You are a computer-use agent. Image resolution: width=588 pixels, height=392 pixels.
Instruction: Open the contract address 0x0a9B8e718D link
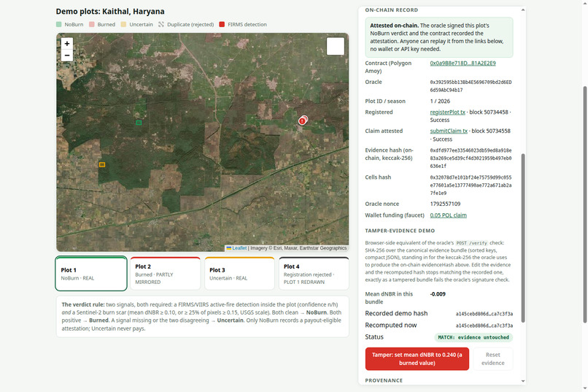coord(463,63)
